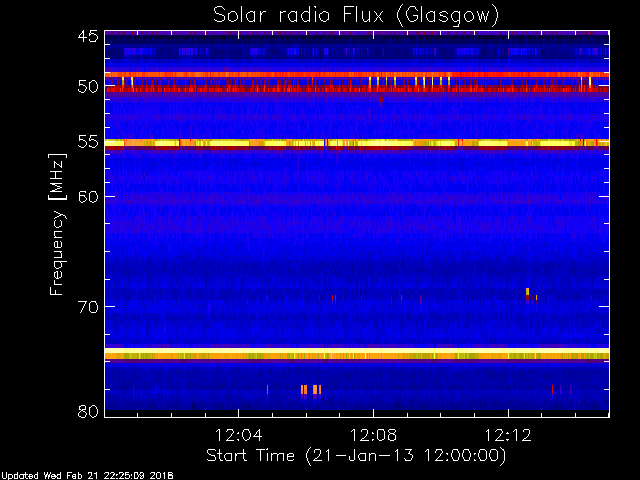Click the plot title "Solar radio Flux (Glasgow)"

[x=356, y=16]
